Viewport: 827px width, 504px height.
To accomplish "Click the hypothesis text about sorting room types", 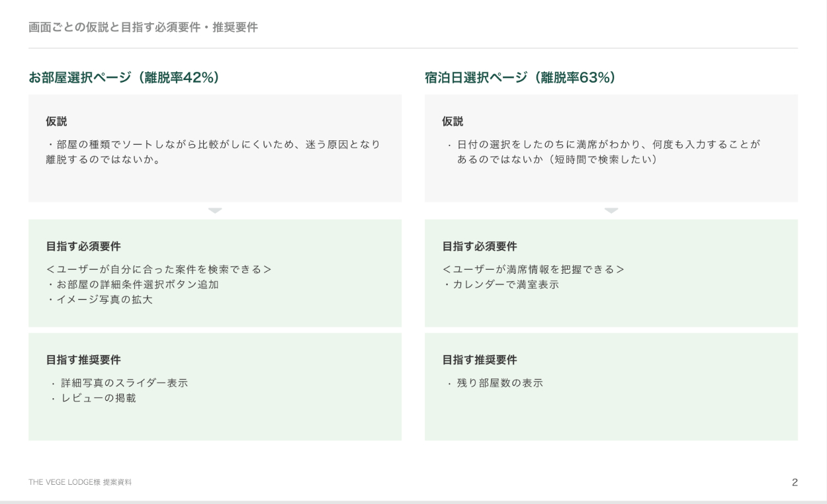I will (213, 152).
